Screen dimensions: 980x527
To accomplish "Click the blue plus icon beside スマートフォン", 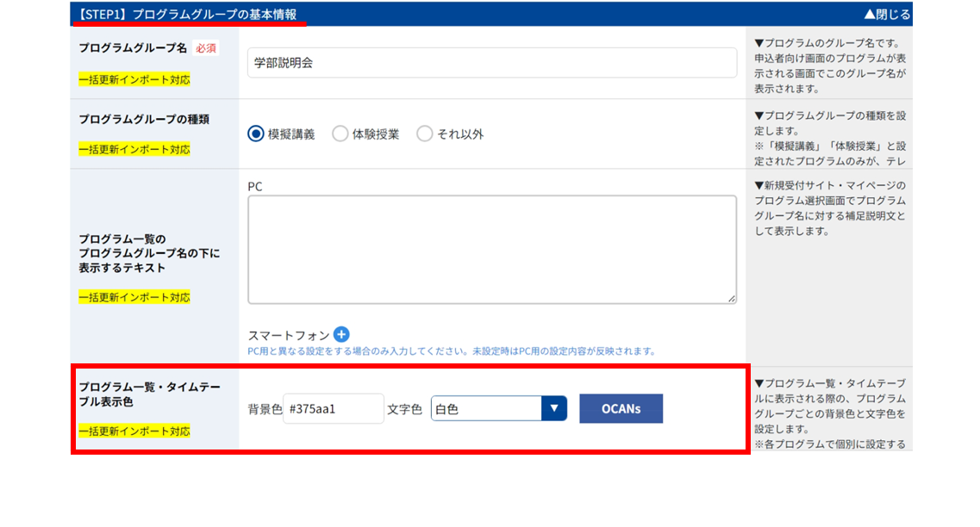I will coord(341,334).
